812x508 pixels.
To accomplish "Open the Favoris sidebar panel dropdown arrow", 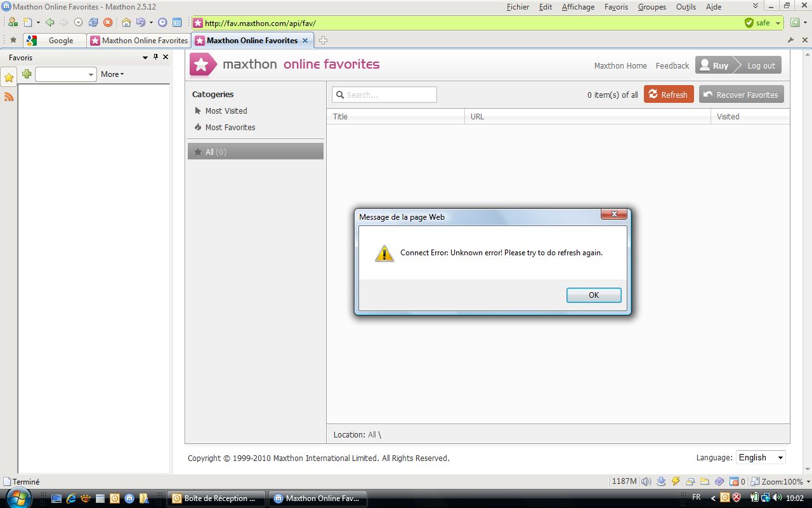I will coord(145,57).
